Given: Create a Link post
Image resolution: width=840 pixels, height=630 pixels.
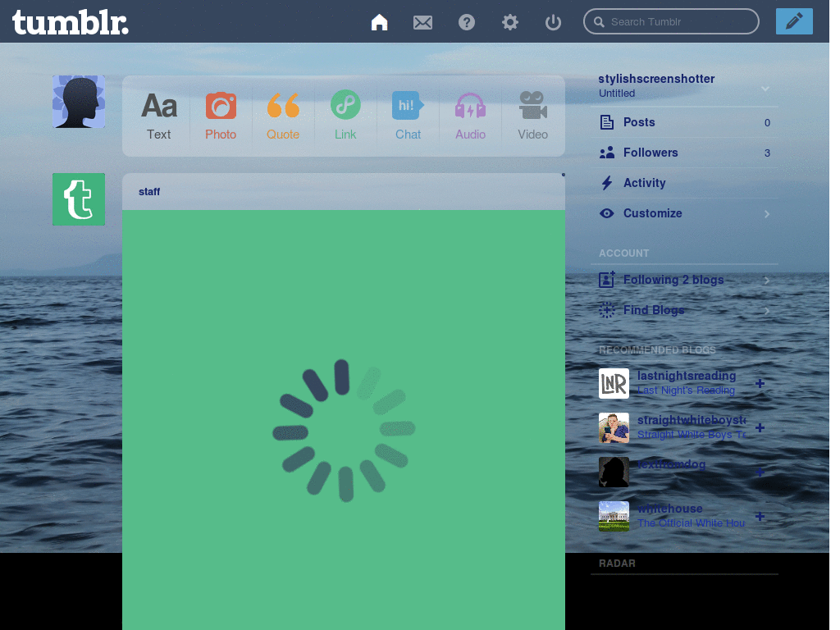Looking at the screenshot, I should 345,116.
